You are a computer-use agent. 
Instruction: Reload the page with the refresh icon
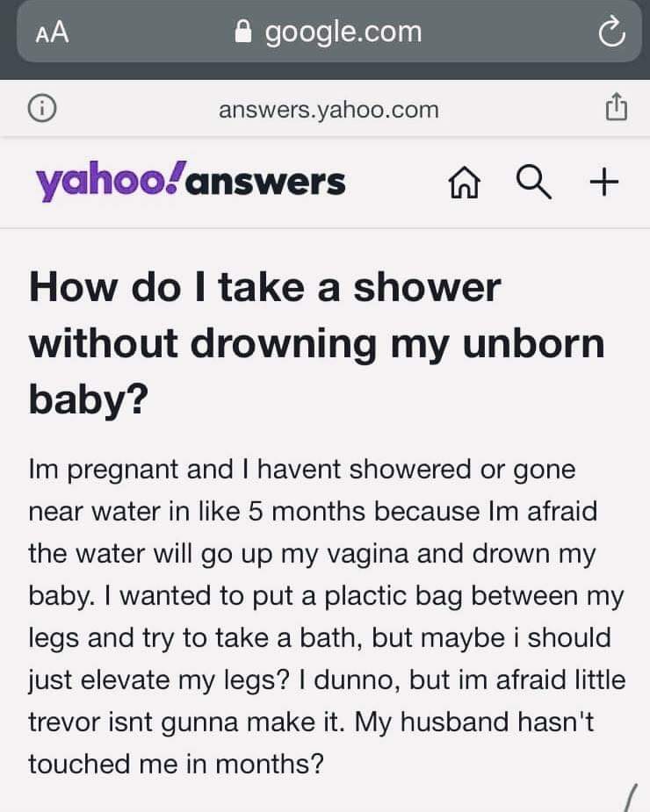tap(611, 32)
